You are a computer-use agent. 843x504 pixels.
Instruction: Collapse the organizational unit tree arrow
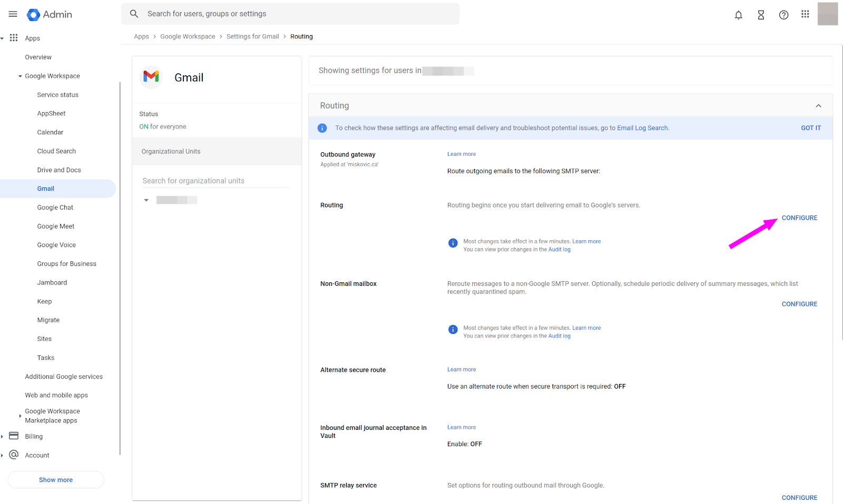click(x=146, y=200)
